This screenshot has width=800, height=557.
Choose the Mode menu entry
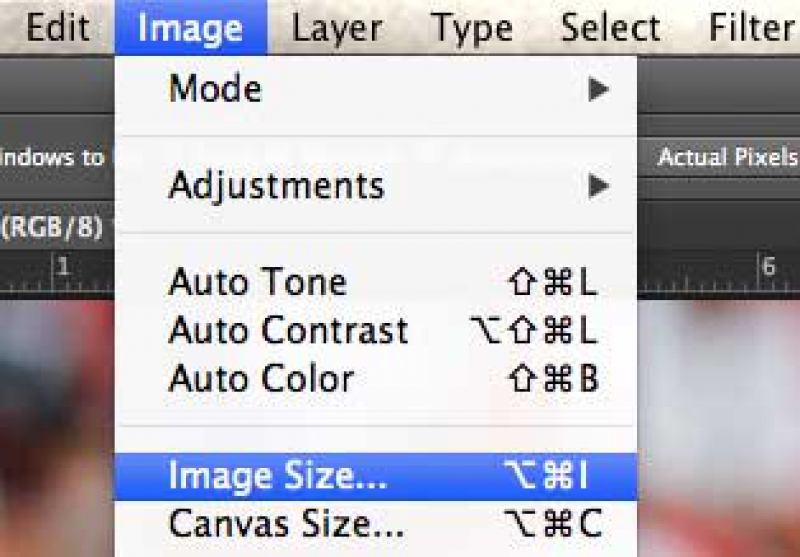tap(377, 89)
